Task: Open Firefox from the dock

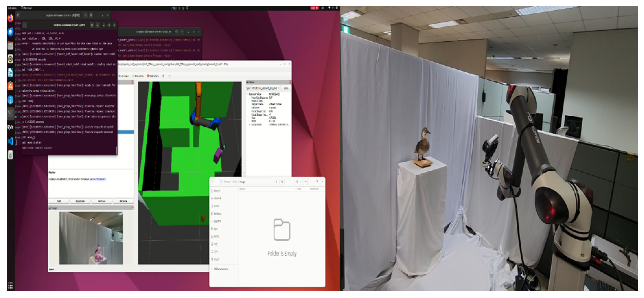Action: pyautogui.click(x=10, y=18)
